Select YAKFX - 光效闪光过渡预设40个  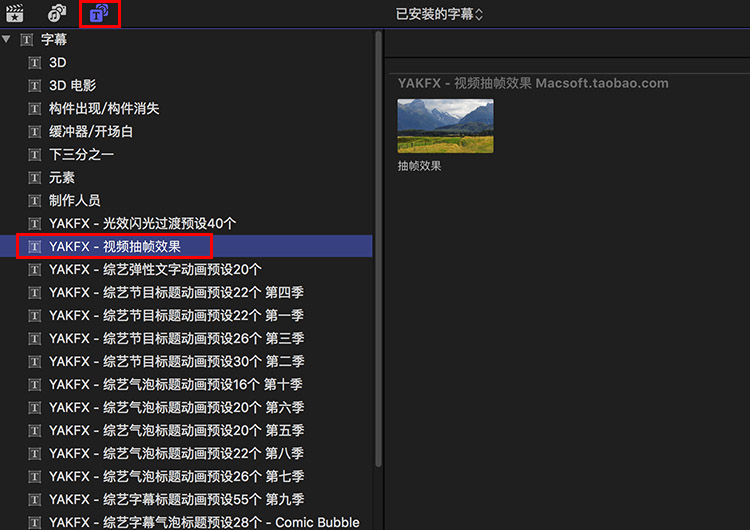[x=186, y=223]
